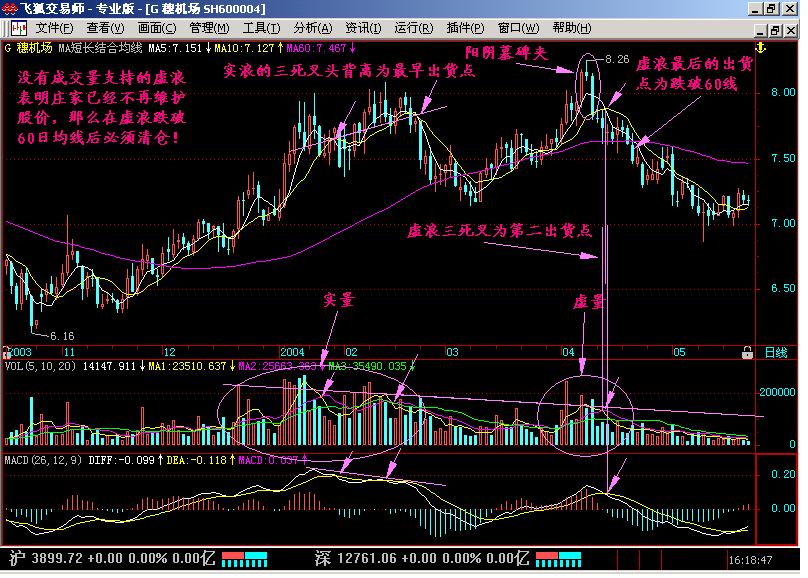The width and height of the screenshot is (808, 578).
Task: Open the 运行(R) menu
Action: tap(414, 28)
